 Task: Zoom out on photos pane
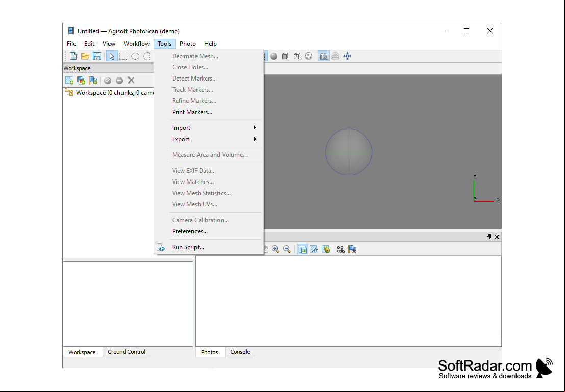(x=287, y=249)
